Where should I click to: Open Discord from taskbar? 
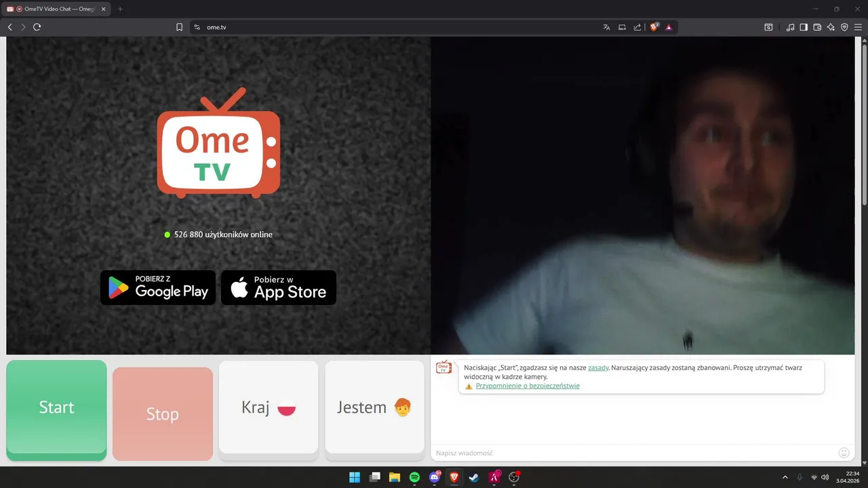435,477
